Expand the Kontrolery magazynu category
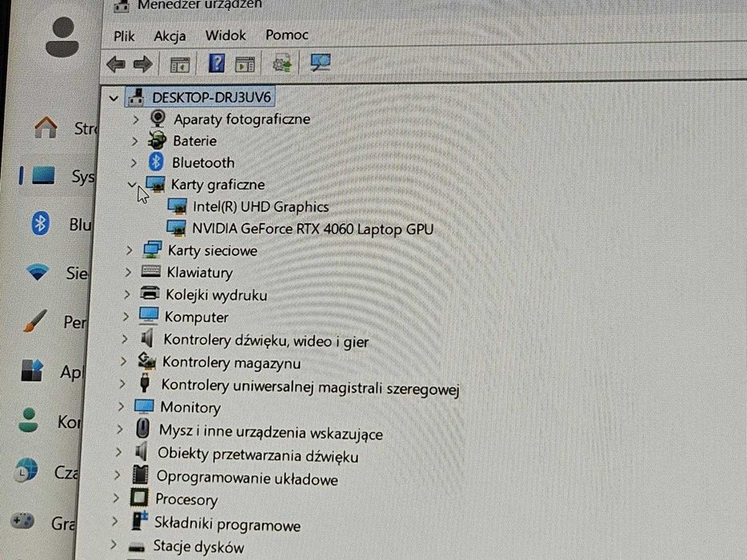 (x=123, y=362)
